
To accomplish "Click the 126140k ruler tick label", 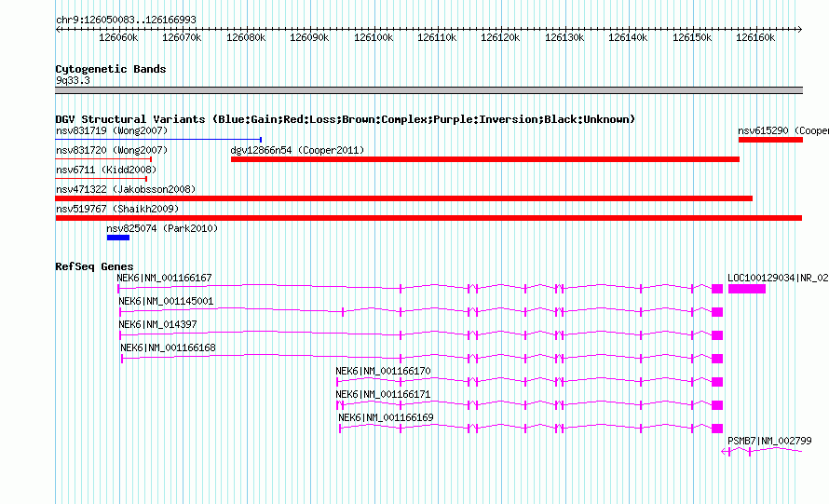I will click(628, 37).
